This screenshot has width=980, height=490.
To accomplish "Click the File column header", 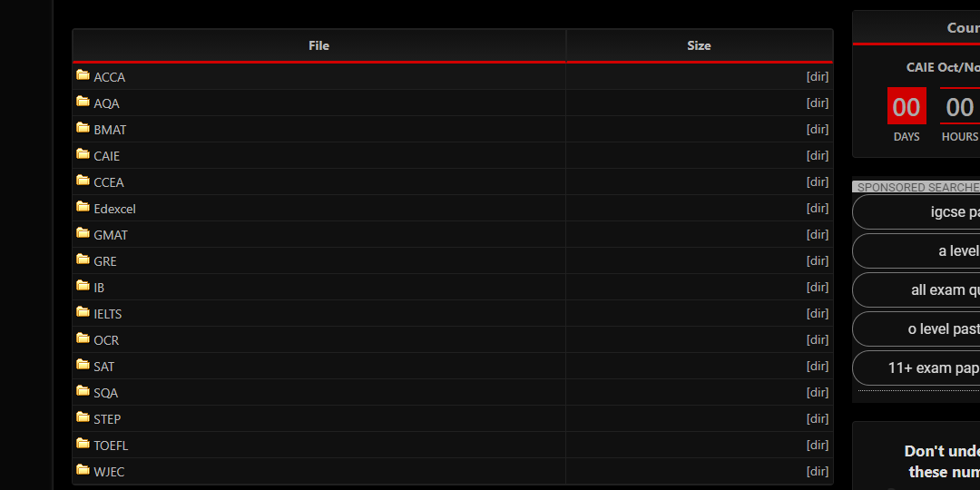I will coord(318,45).
